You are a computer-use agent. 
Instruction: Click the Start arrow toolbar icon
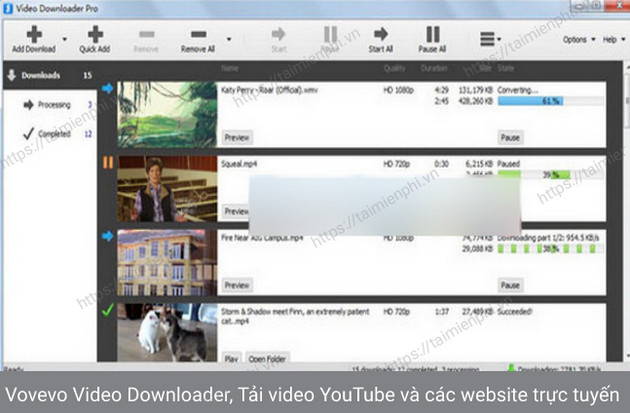(x=278, y=34)
